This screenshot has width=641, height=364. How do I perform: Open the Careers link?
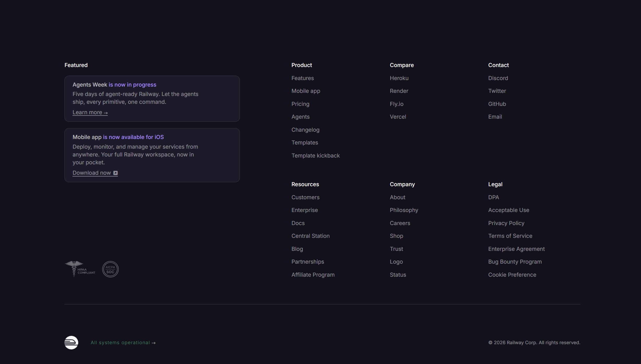pos(400,223)
